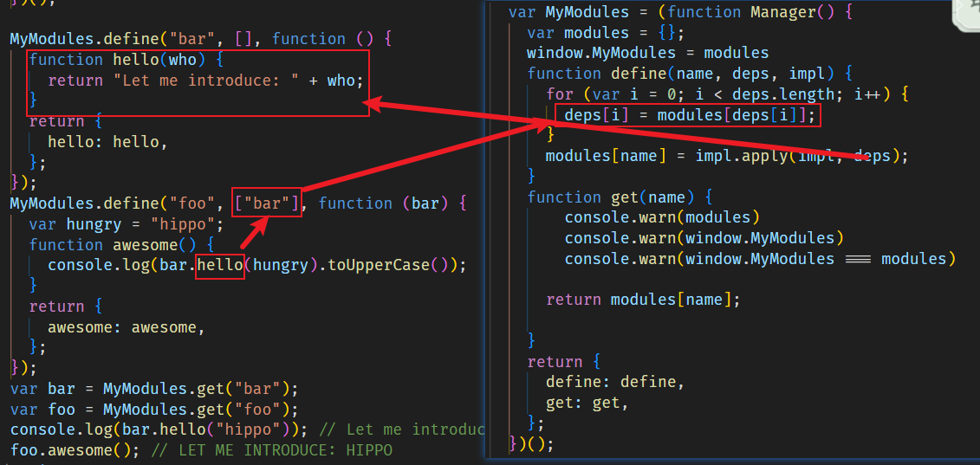Click the 'function hello(who)' declaration
Viewport: 980px width, 465px height.
(126, 60)
